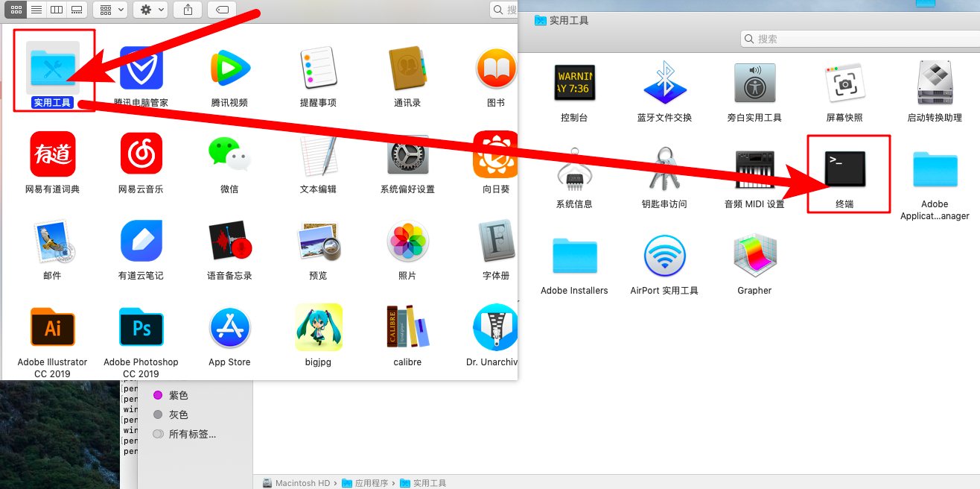Open 字体册 app icon
980x489 pixels.
[496, 241]
